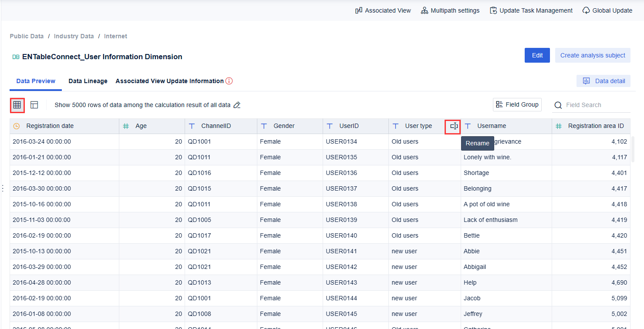The image size is (644, 329).
Task: Click the DB icon before table name
Action: 16,57
